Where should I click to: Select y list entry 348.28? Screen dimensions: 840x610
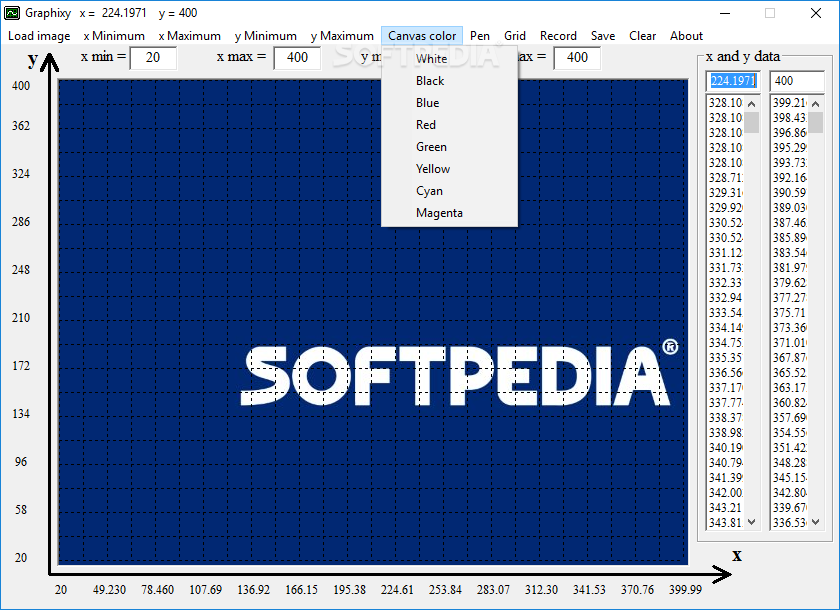point(790,463)
